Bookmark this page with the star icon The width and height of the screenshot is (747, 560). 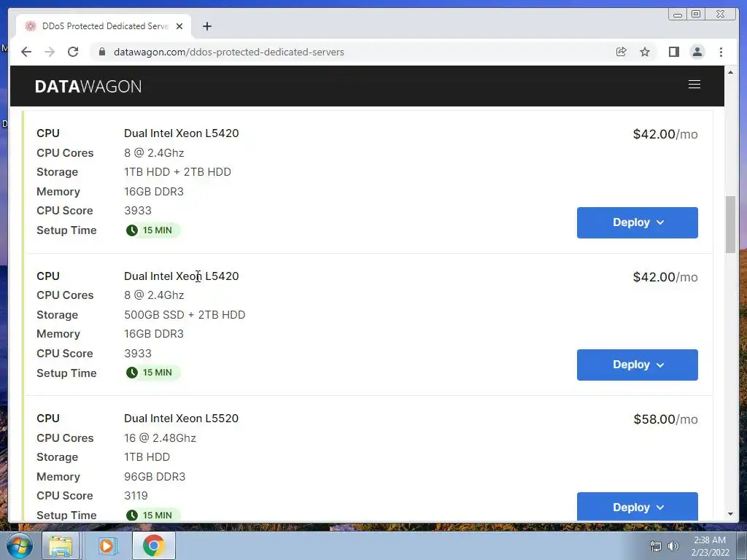(x=645, y=52)
